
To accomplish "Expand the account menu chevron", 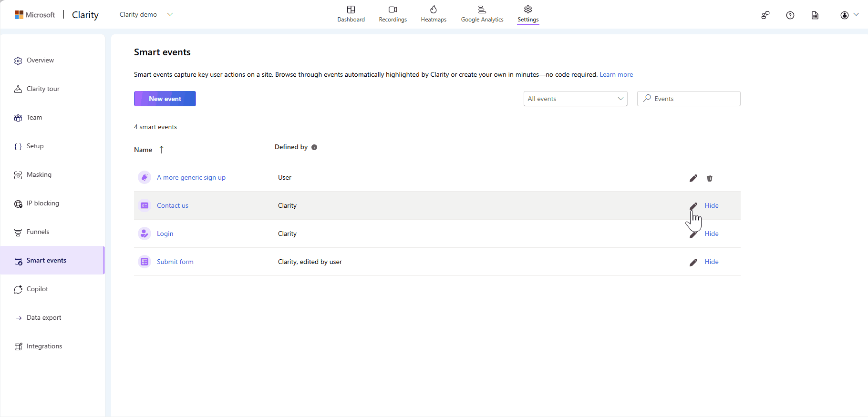I will pos(856,15).
